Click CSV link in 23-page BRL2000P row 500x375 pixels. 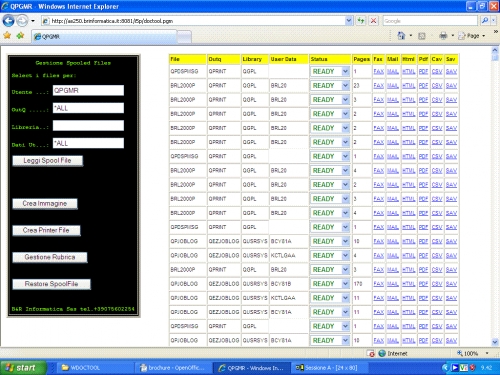pos(437,86)
